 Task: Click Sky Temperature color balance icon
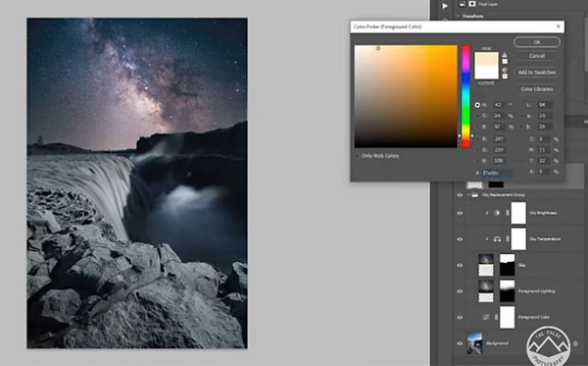(497, 239)
